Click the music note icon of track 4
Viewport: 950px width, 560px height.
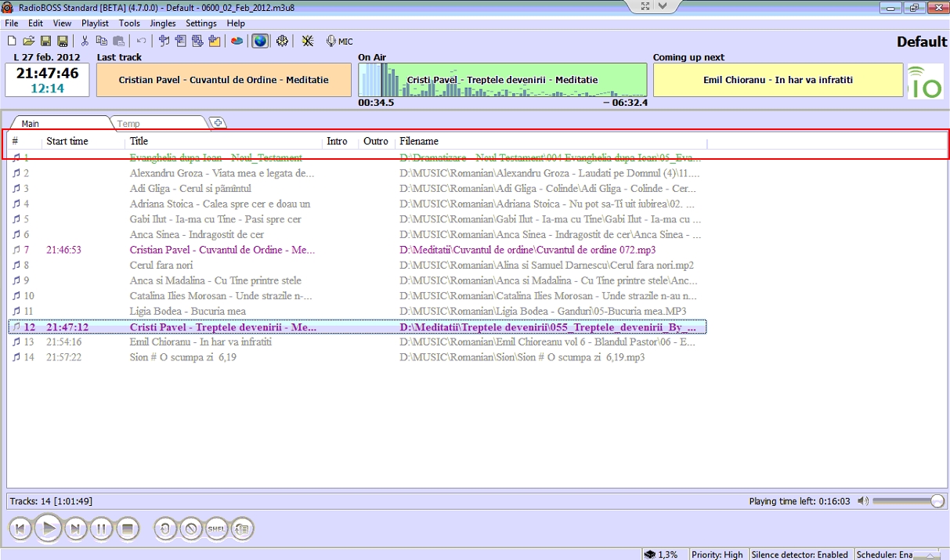16,204
